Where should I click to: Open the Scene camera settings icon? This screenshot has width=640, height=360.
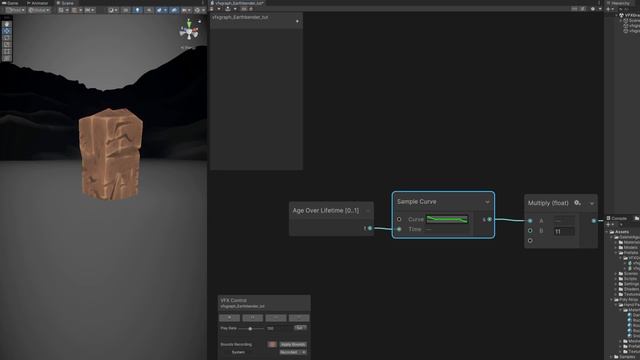pyautogui.click(x=186, y=10)
